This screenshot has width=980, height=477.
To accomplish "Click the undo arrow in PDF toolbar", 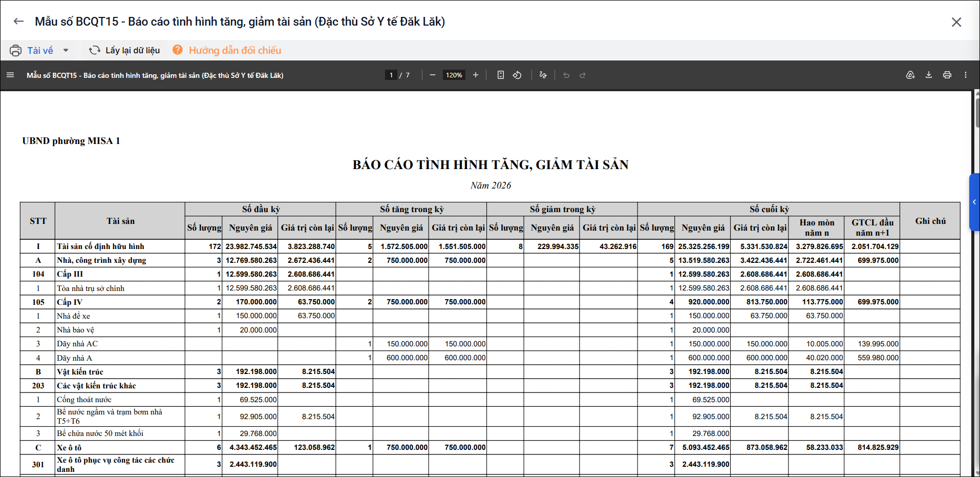I will point(566,75).
